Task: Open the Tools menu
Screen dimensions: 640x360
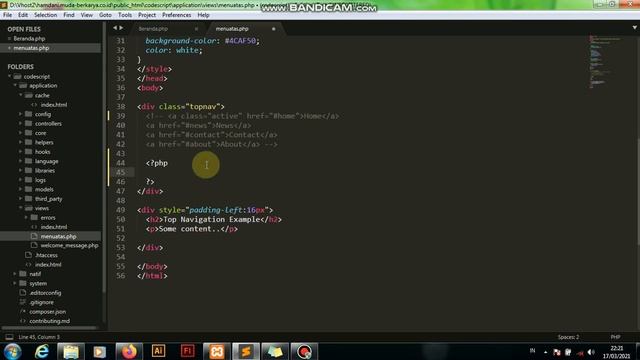Action: pos(124,15)
